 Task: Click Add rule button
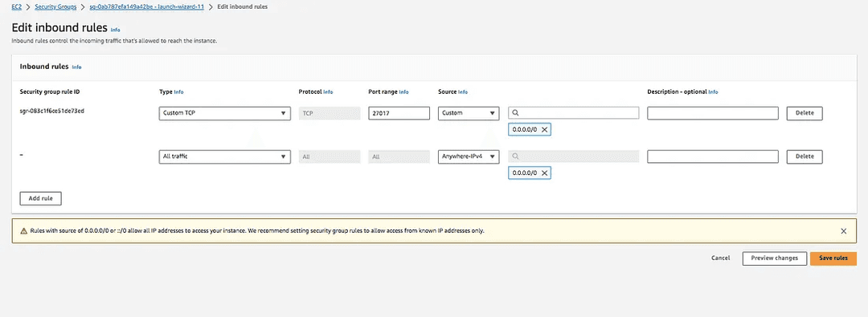40,198
